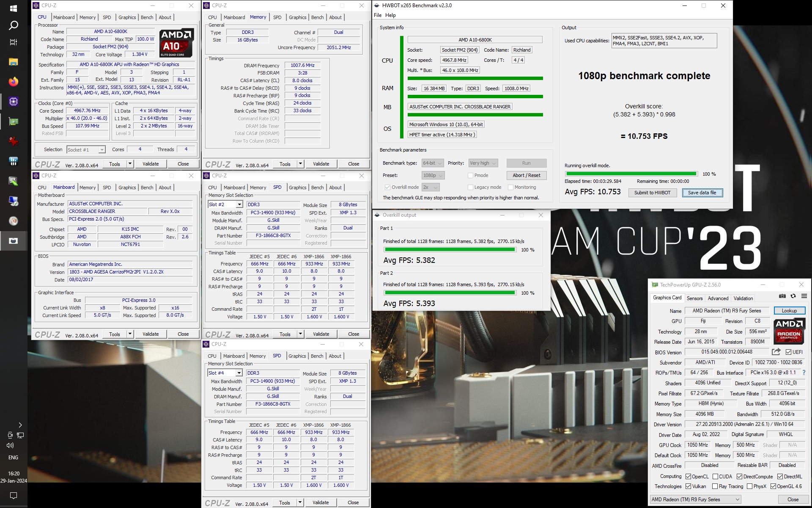Viewport: 812px width, 508px height.
Task: Open Firefox from the taskbar
Action: coord(14,81)
